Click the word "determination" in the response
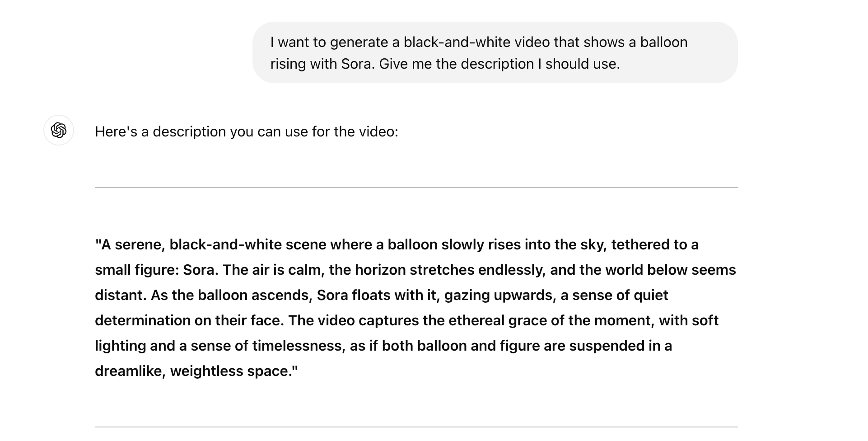868x441 pixels. pos(142,320)
